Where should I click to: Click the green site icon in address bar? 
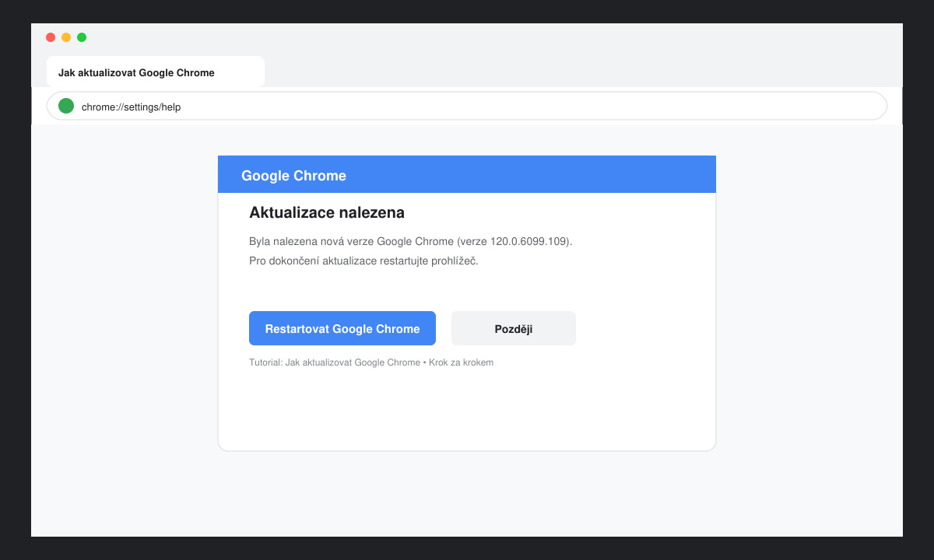click(66, 106)
